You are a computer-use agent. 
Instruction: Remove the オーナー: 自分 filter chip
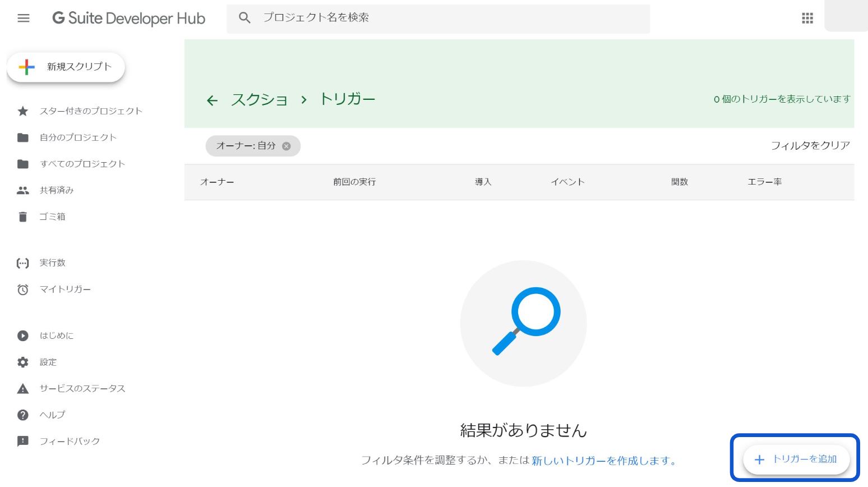(286, 146)
